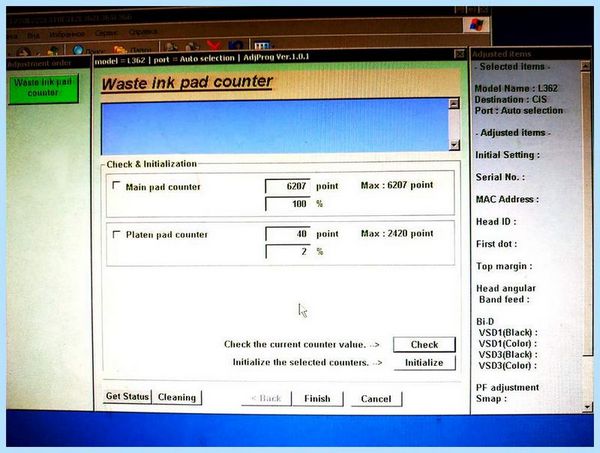This screenshot has height=453, width=600.
Task: Click the Platen pad counter 2 percent field
Action: point(288,251)
